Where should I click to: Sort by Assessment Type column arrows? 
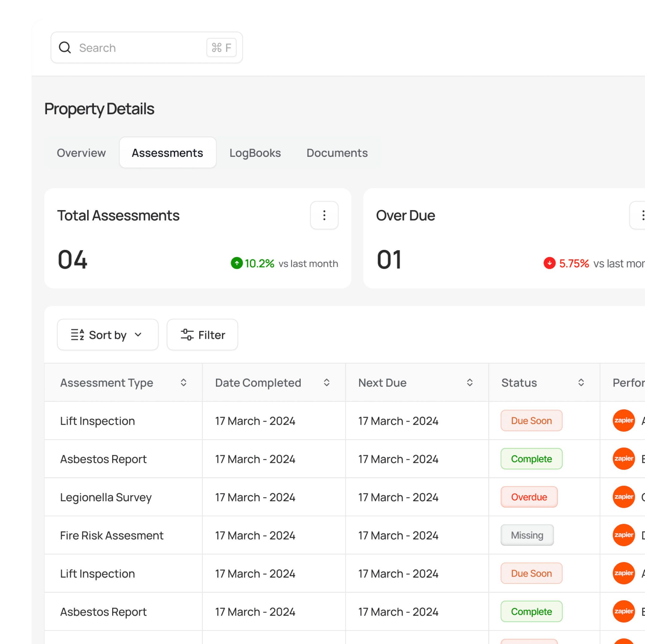click(x=183, y=382)
